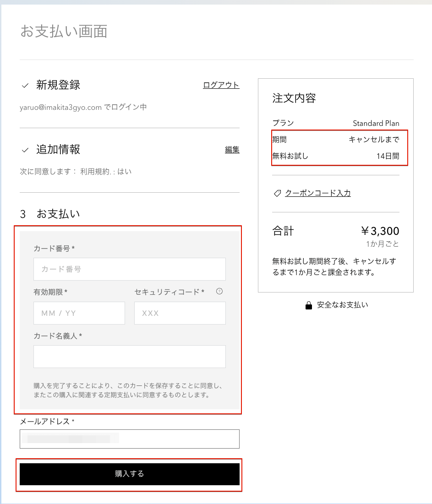This screenshot has height=504, width=432.
Task: Click the Standard Plan plan name
Action: (x=376, y=123)
